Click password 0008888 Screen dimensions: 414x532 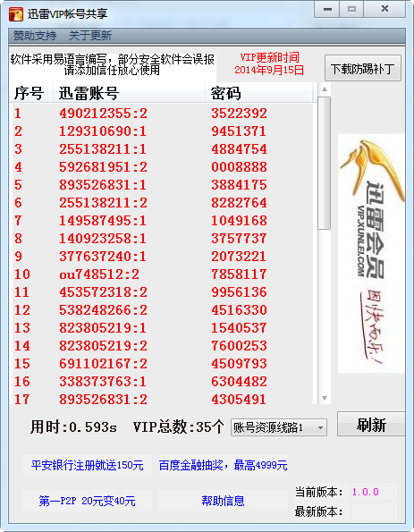[x=240, y=167]
